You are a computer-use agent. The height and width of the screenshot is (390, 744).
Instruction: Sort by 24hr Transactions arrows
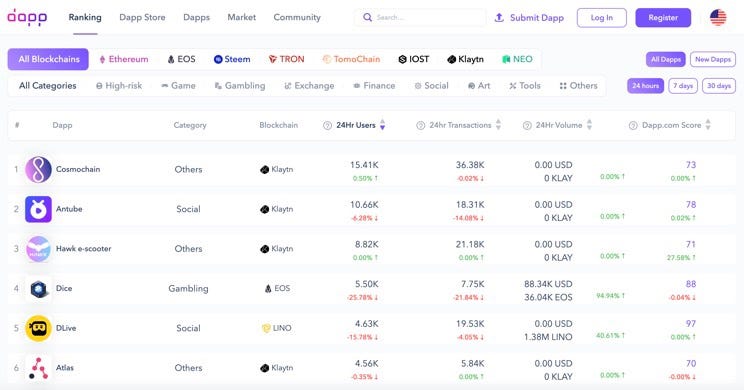coord(498,125)
